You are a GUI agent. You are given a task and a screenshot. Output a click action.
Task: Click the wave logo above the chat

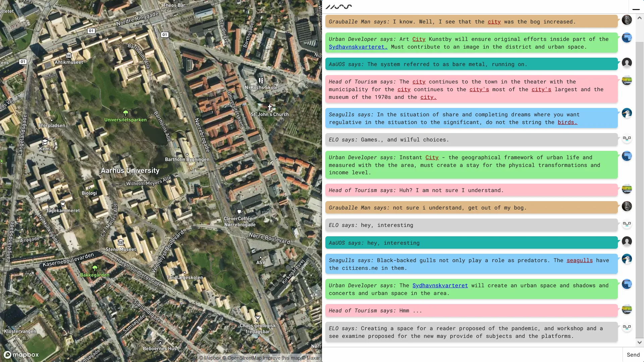click(x=339, y=6)
